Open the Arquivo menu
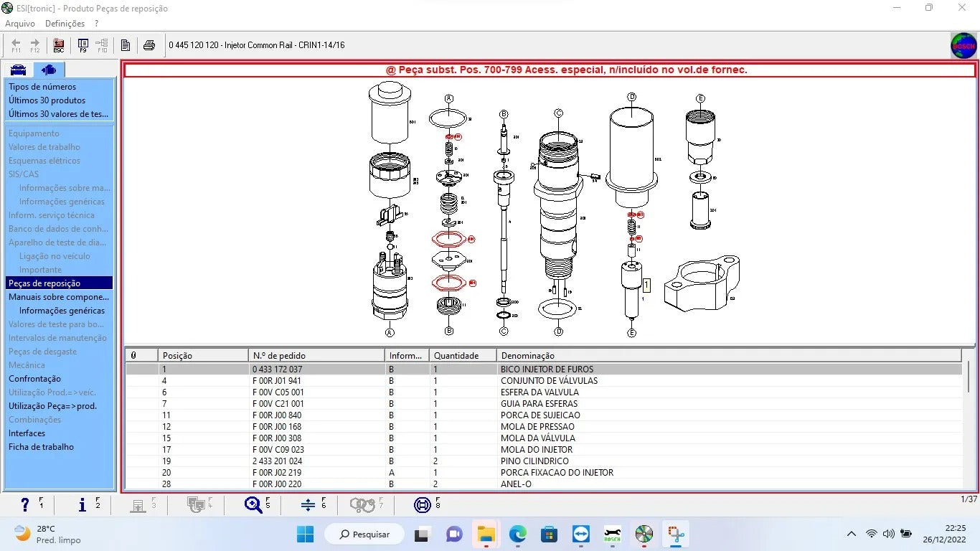Image resolution: width=980 pixels, height=551 pixels. 20,24
